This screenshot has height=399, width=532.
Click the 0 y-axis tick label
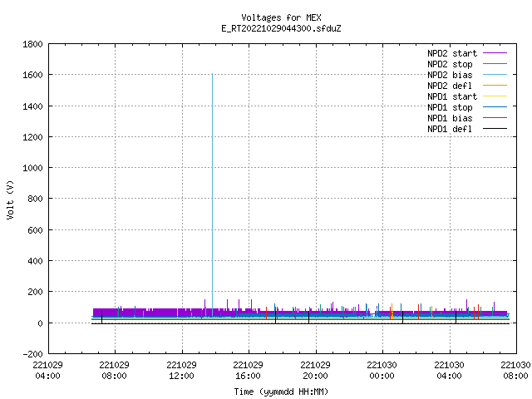[x=41, y=323]
